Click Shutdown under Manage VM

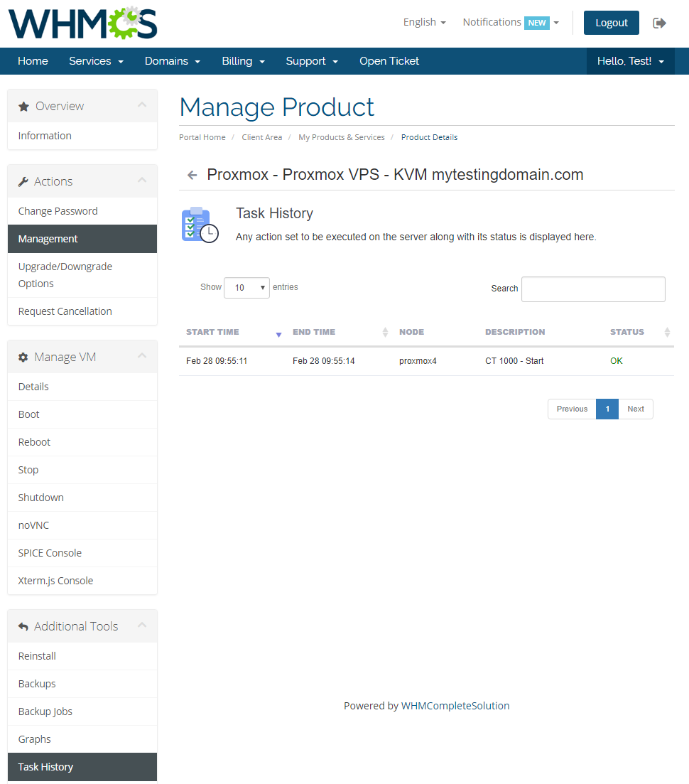pos(82,498)
